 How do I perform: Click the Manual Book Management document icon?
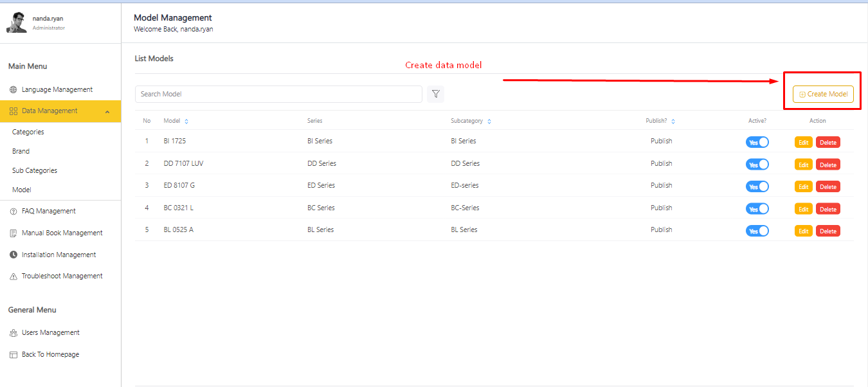tap(14, 233)
